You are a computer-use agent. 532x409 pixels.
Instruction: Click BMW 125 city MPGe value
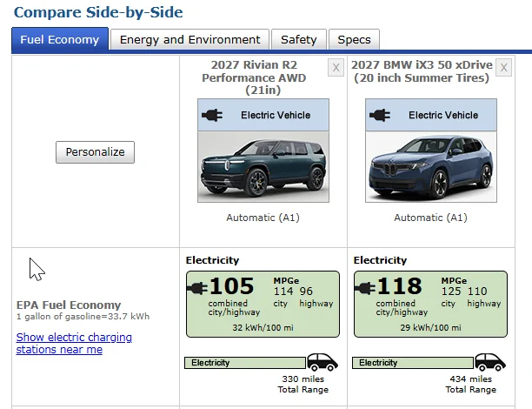point(451,292)
